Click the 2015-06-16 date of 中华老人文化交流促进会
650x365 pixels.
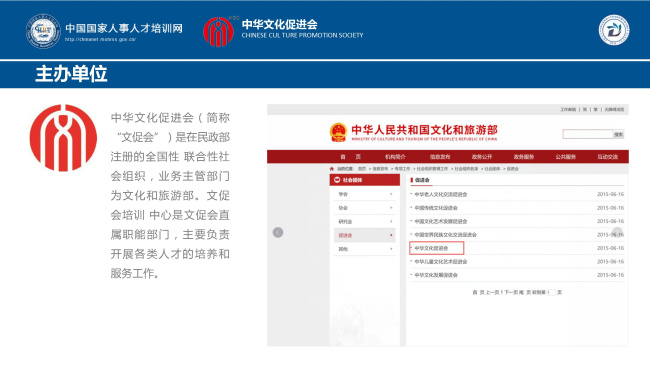(610, 194)
